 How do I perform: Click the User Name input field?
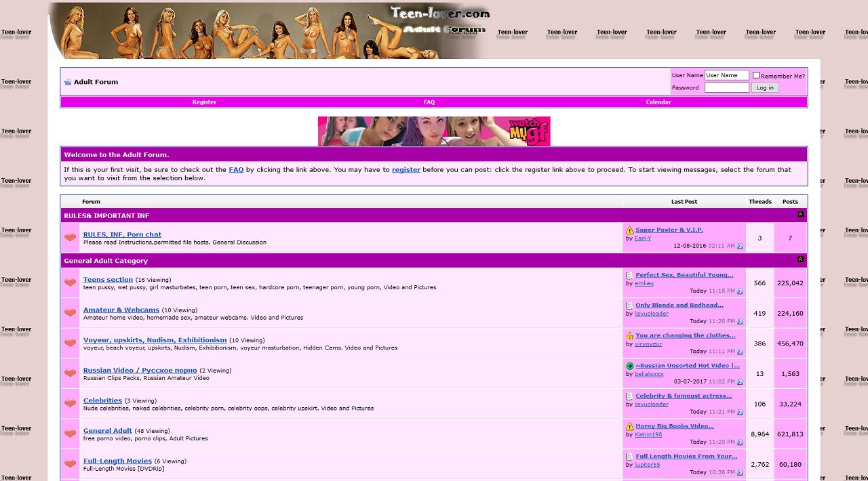[726, 75]
